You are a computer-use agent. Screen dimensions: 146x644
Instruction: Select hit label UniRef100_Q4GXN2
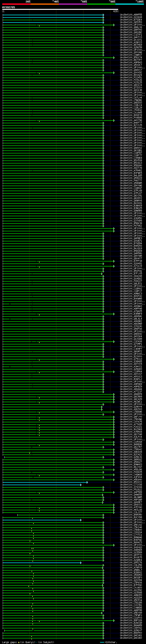[131, 32]
